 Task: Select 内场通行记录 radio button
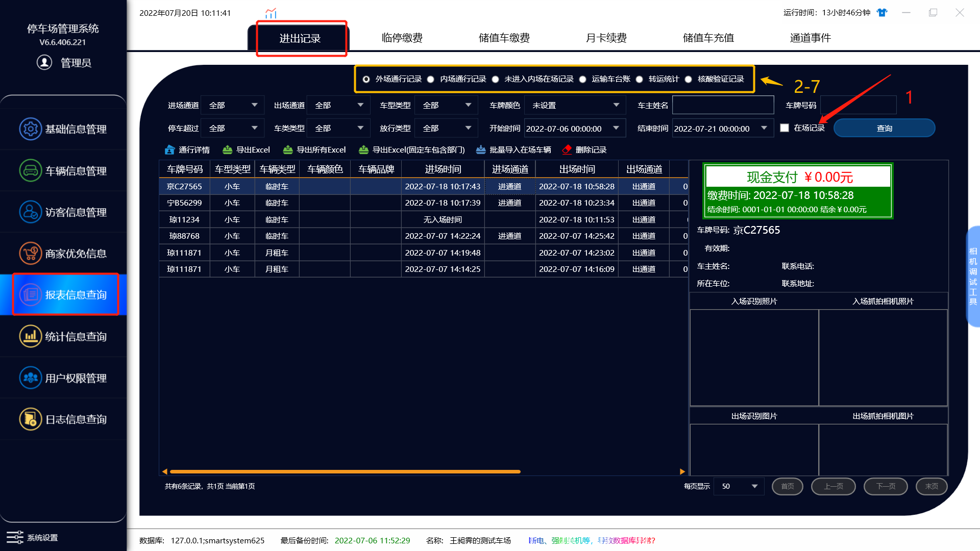pyautogui.click(x=431, y=79)
